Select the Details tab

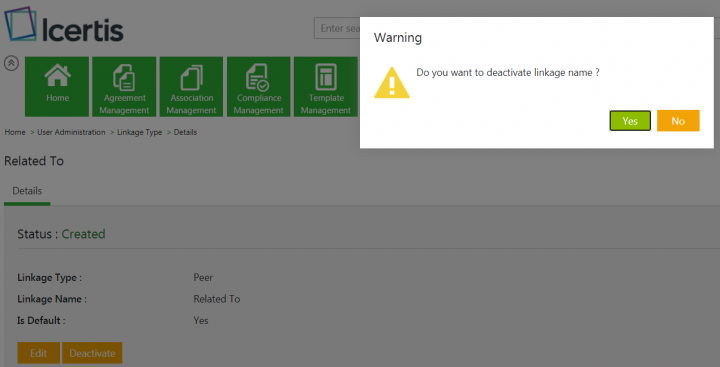[x=27, y=191]
